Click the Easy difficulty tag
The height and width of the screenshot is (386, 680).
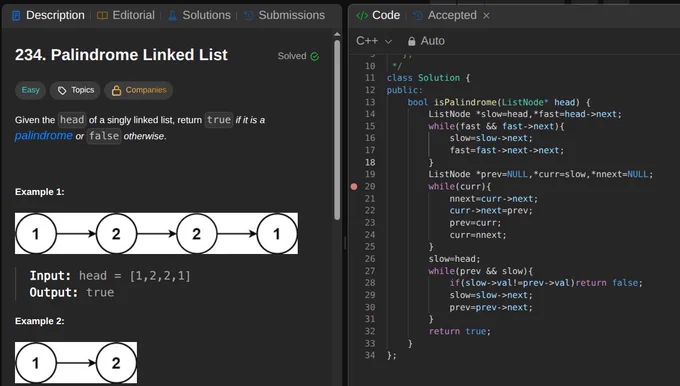tap(30, 90)
